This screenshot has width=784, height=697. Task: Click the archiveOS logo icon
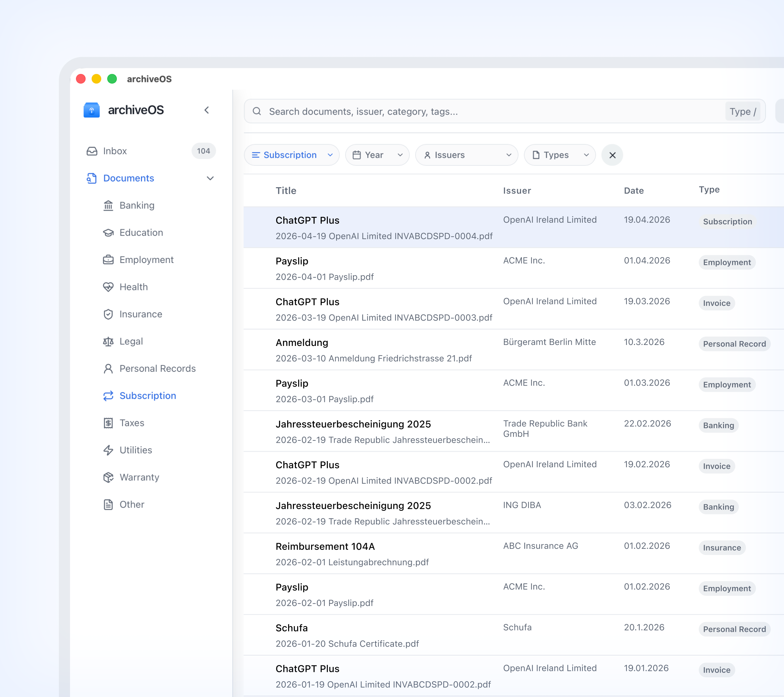pos(92,110)
